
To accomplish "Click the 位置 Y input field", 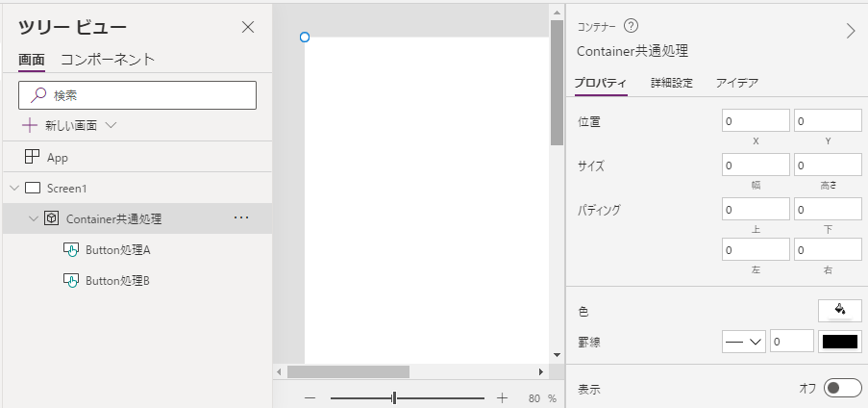I will pos(829,121).
